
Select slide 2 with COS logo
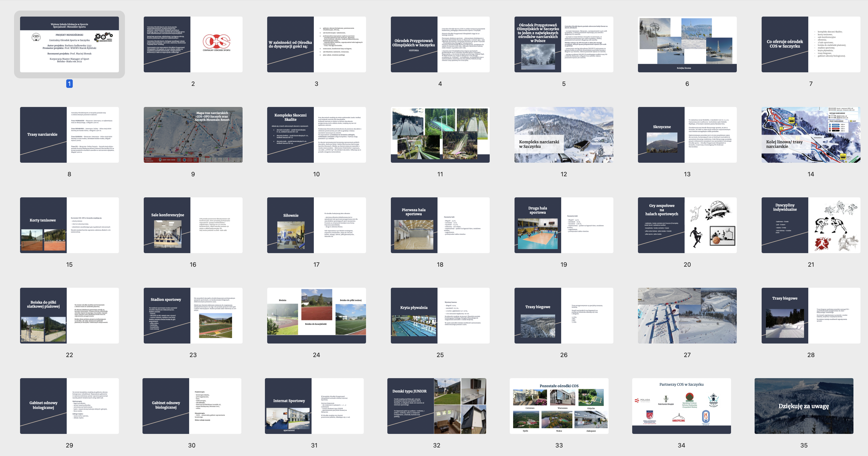click(x=193, y=44)
